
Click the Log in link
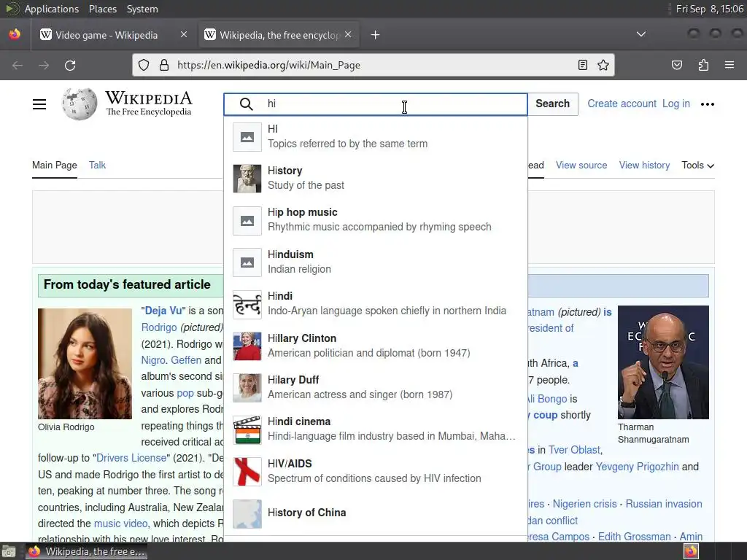click(676, 104)
